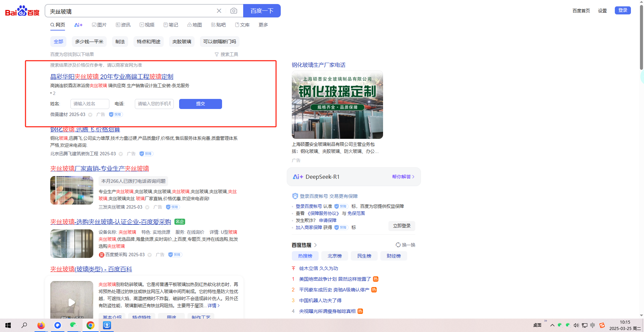Show hidden tray icons with the chevron

(x=552, y=325)
